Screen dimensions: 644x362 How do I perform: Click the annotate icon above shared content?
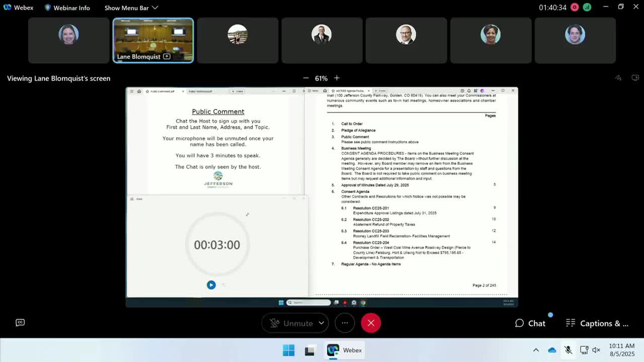tap(618, 78)
